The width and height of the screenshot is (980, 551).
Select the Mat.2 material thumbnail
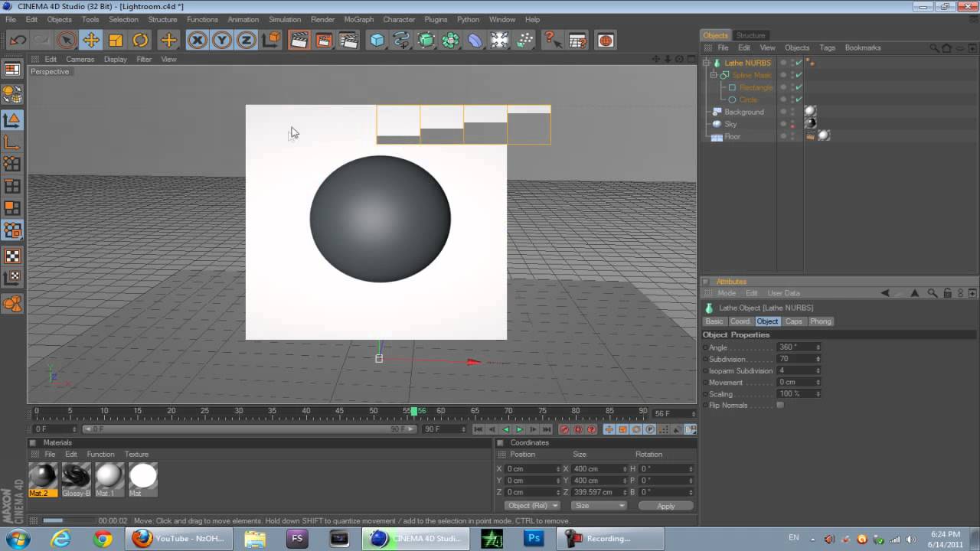point(43,480)
